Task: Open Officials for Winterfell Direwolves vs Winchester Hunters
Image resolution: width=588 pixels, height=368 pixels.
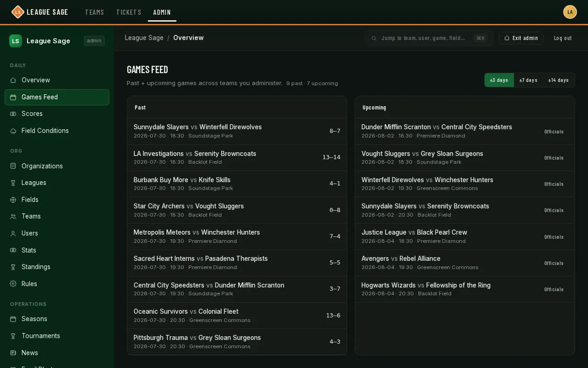Action: [554, 184]
